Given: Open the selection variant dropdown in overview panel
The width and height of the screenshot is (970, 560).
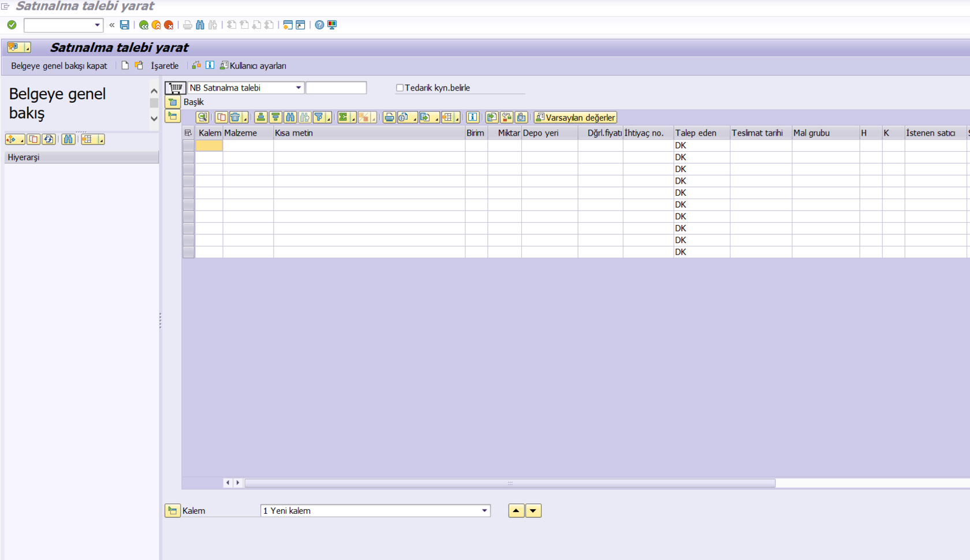Looking at the screenshot, I should coord(15,139).
